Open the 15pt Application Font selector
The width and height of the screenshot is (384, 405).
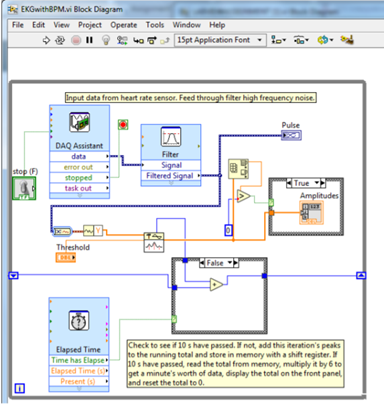pos(220,40)
